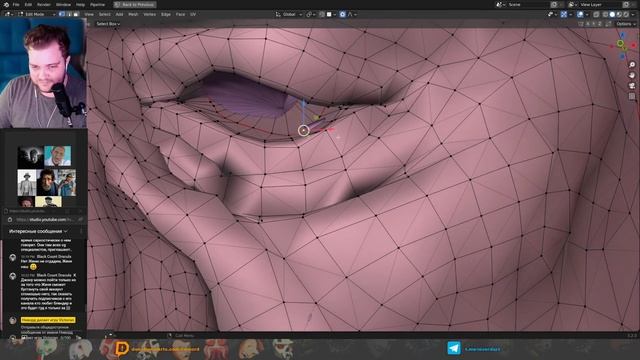Toggle X-ray mode
Image resolution: width=640 pixels, height=360 pixels.
pyautogui.click(x=596, y=14)
